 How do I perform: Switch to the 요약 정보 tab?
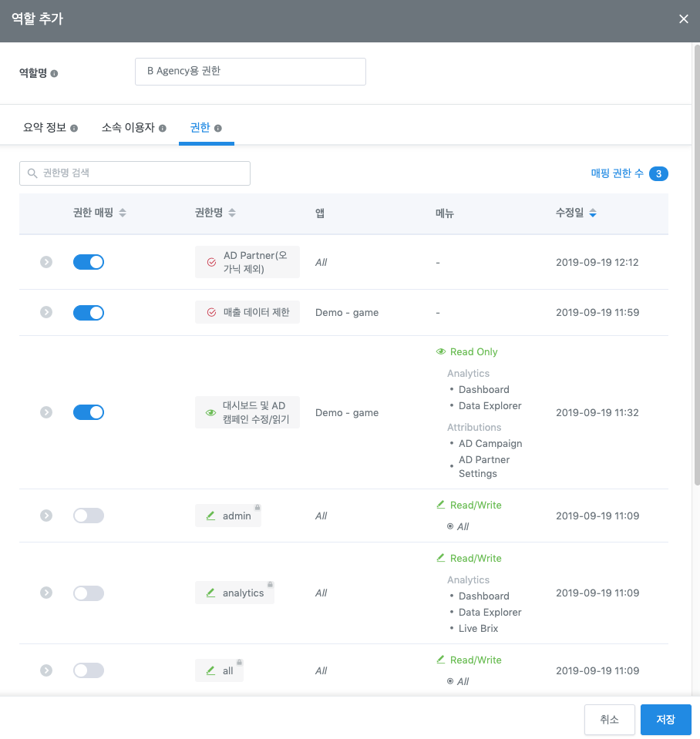pyautogui.click(x=45, y=128)
